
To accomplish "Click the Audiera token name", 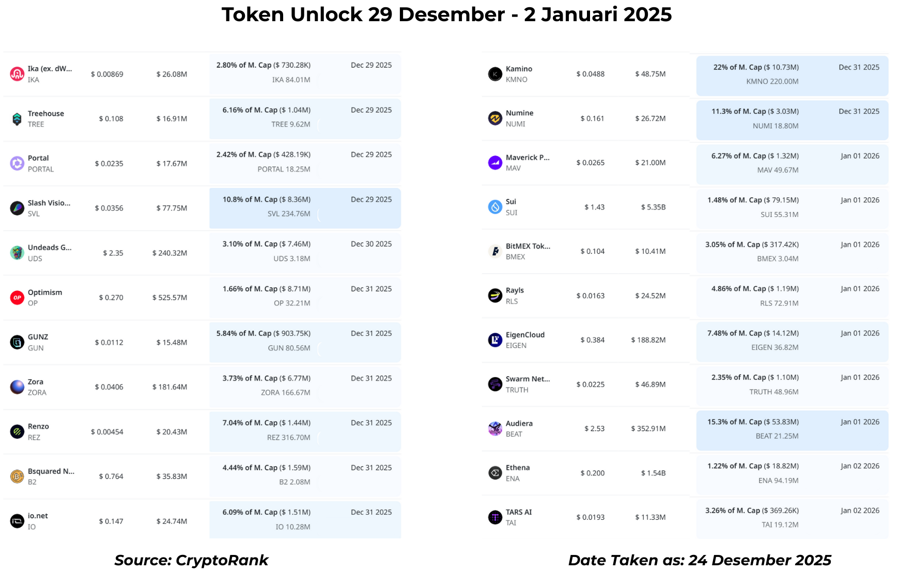I will pos(519,423).
